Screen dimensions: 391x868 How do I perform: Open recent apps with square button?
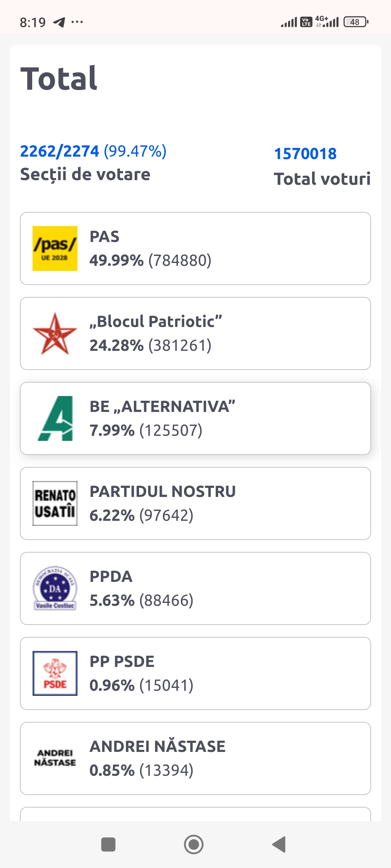108,845
